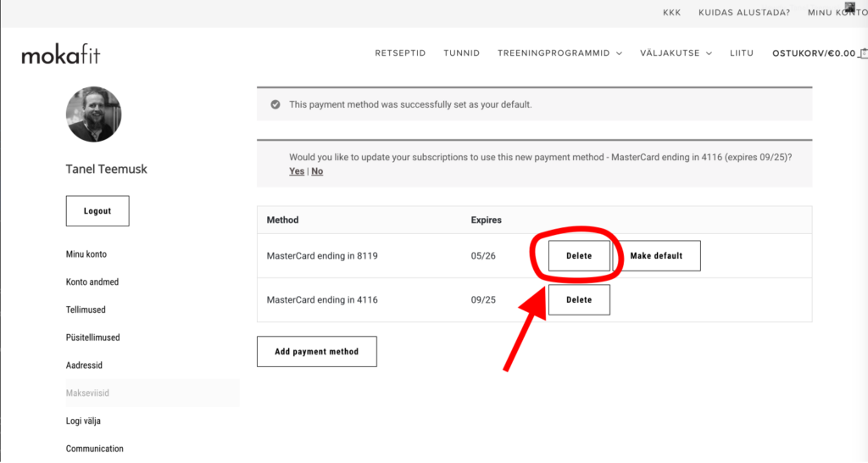
Task: Open Aadressid in sidebar
Action: point(84,365)
